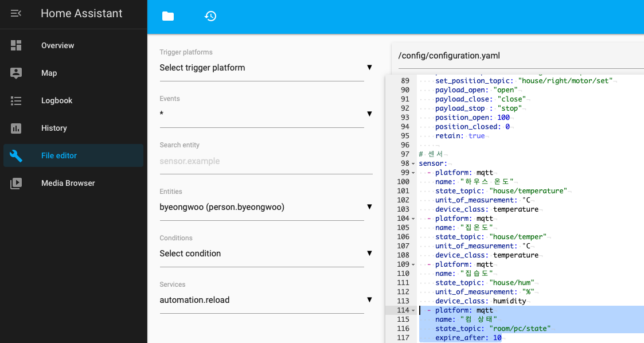Click the position_open: 100 line
Image resolution: width=644 pixels, height=343 pixels.
473,118
